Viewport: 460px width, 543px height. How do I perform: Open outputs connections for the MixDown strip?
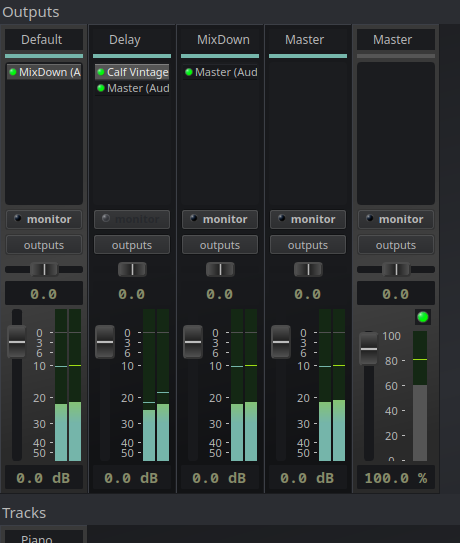pos(220,245)
